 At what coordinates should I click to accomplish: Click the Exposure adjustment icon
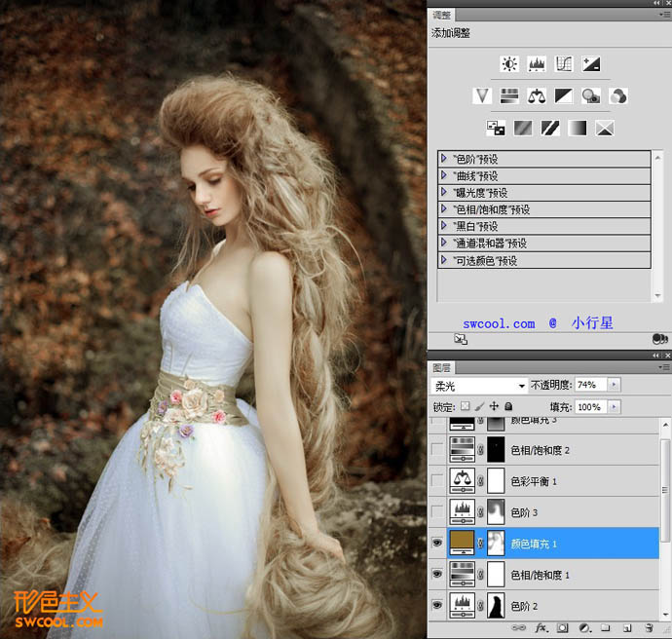pos(590,64)
